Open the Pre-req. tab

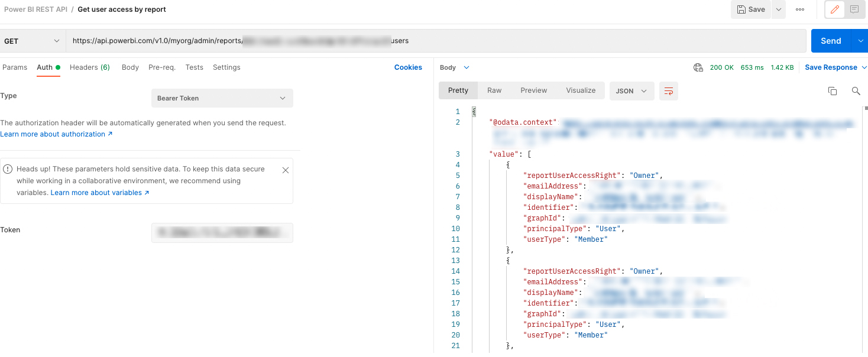(162, 67)
